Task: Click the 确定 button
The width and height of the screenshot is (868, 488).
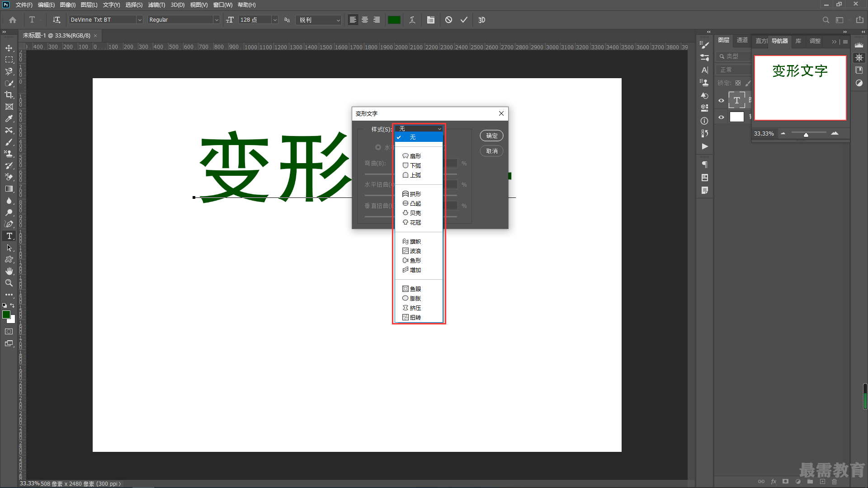Action: [491, 136]
